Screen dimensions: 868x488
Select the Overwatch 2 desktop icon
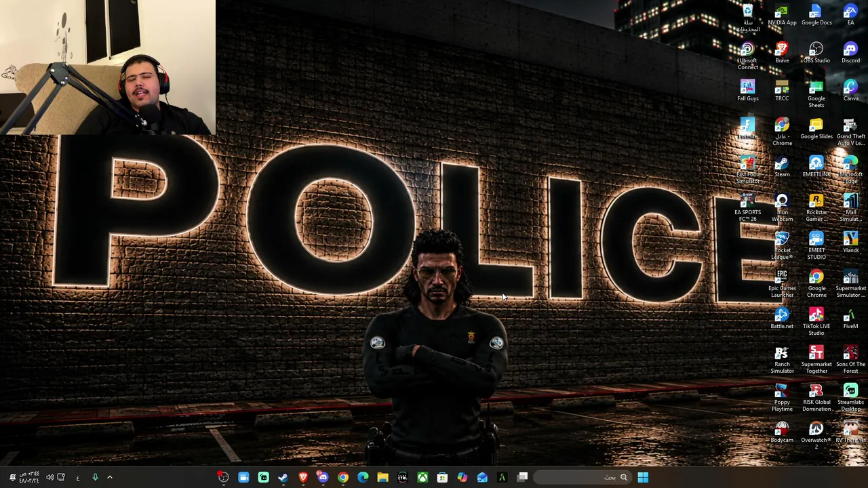[x=816, y=436]
